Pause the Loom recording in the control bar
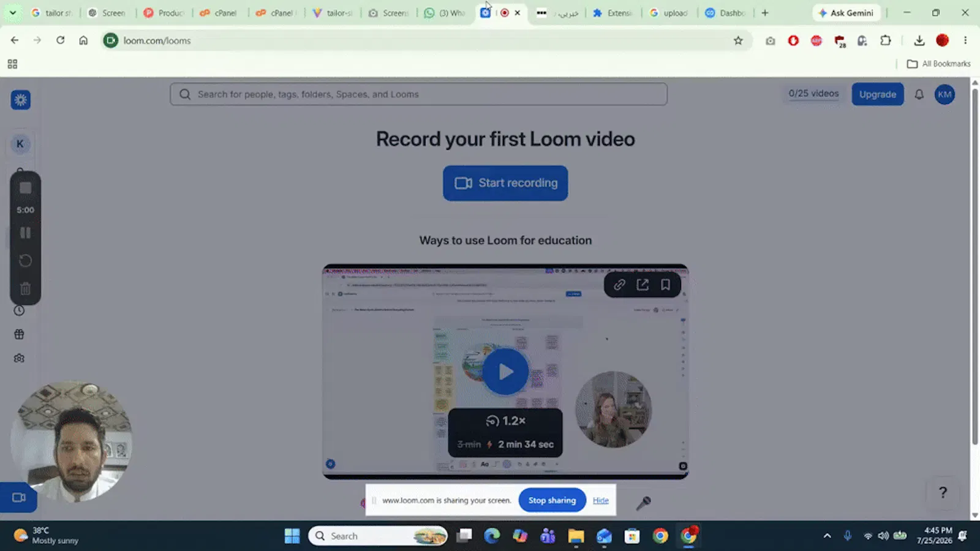Screen dimensions: 980x551 25,233
